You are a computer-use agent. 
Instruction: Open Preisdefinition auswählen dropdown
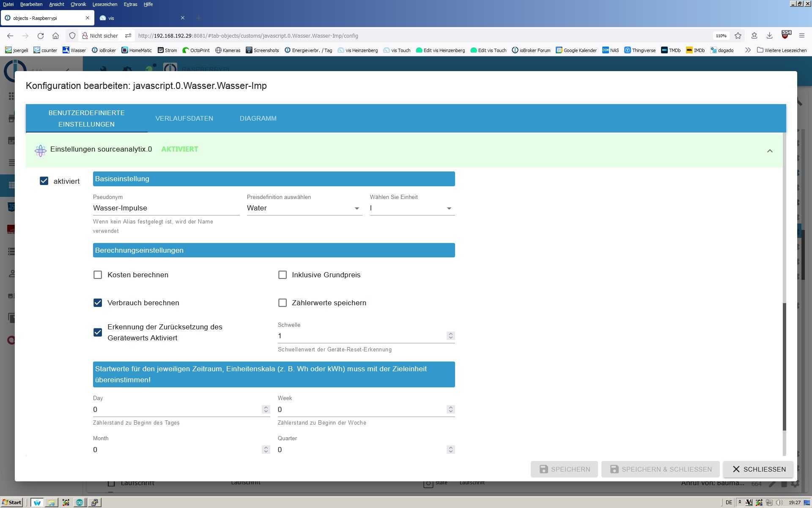pyautogui.click(x=304, y=208)
